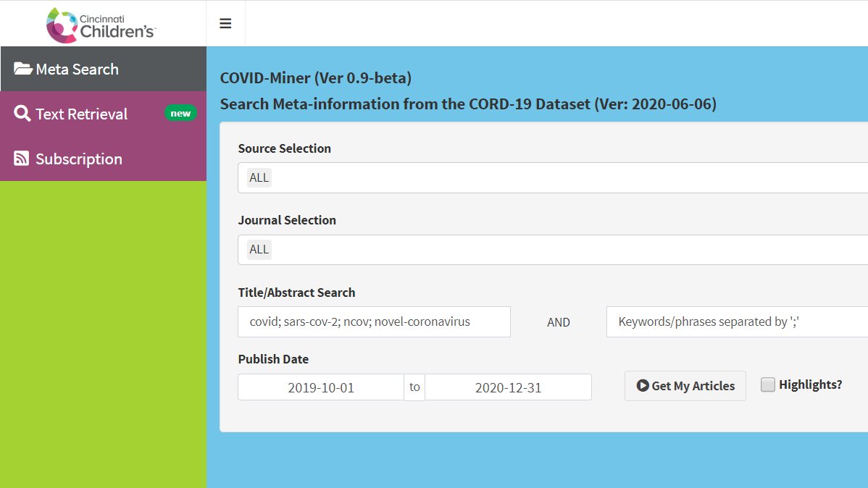The width and height of the screenshot is (868, 488).
Task: Click the green 'new' badge
Action: [x=180, y=114]
